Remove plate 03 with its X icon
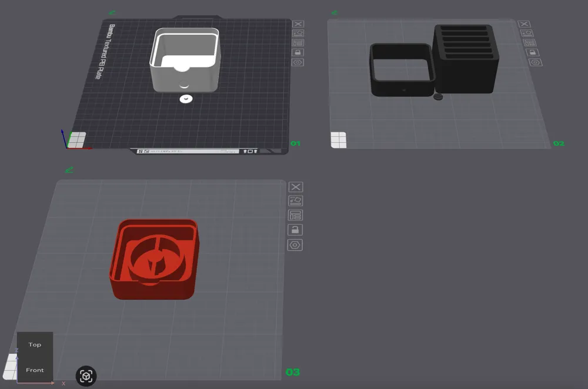 tap(296, 187)
